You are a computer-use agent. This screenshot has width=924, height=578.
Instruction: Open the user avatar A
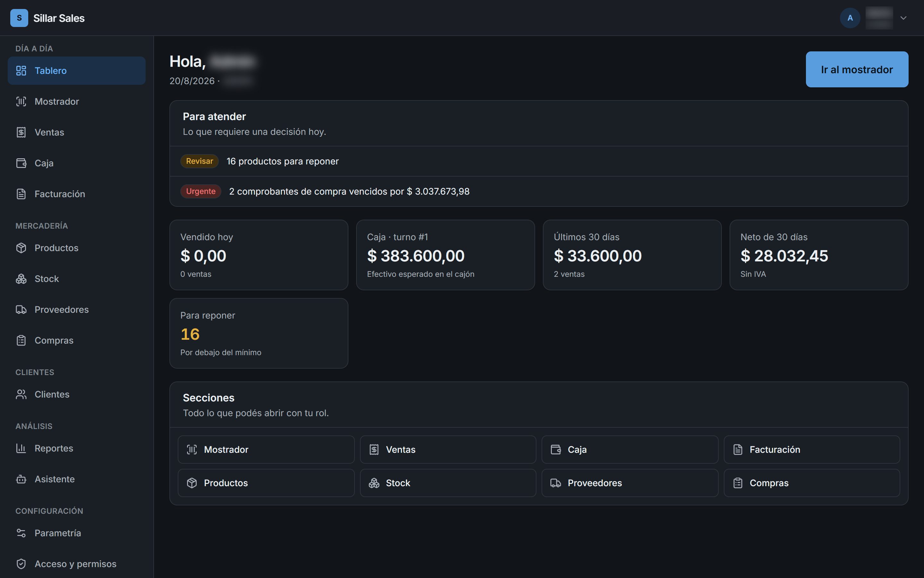(850, 18)
